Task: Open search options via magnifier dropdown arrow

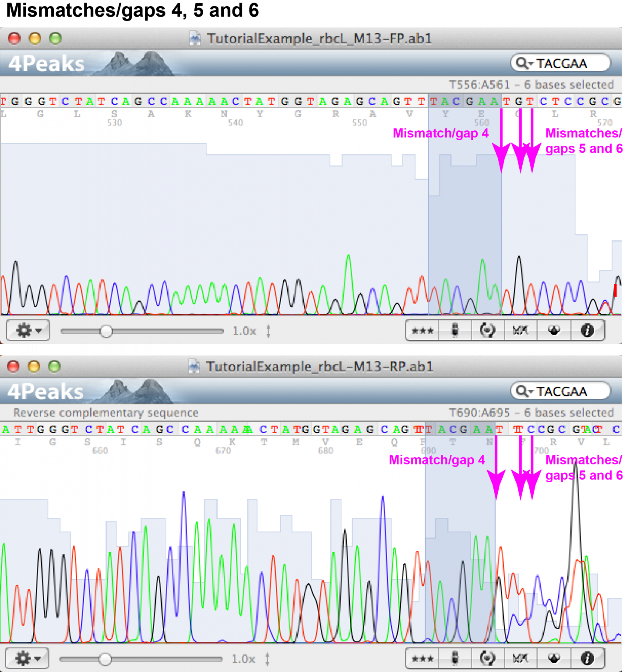Action: (x=531, y=63)
